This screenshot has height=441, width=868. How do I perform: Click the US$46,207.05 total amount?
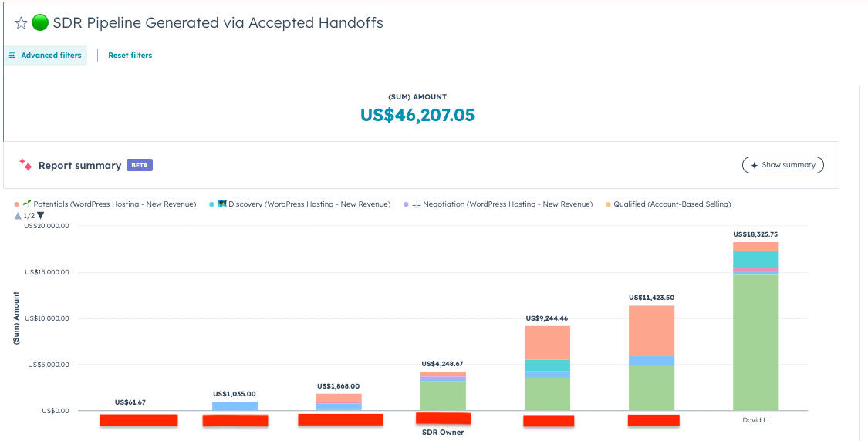pos(417,116)
